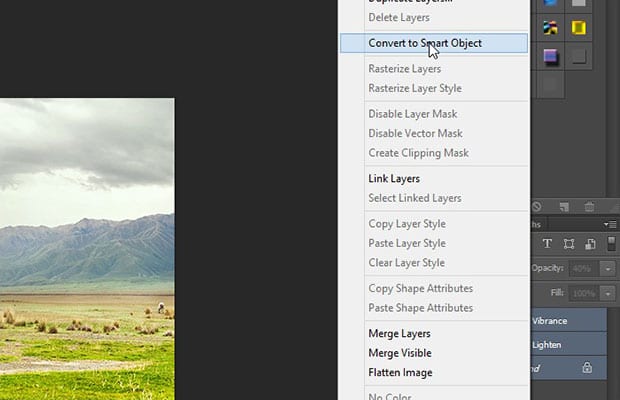
Task: Choose Flatten Image
Action: pos(400,372)
